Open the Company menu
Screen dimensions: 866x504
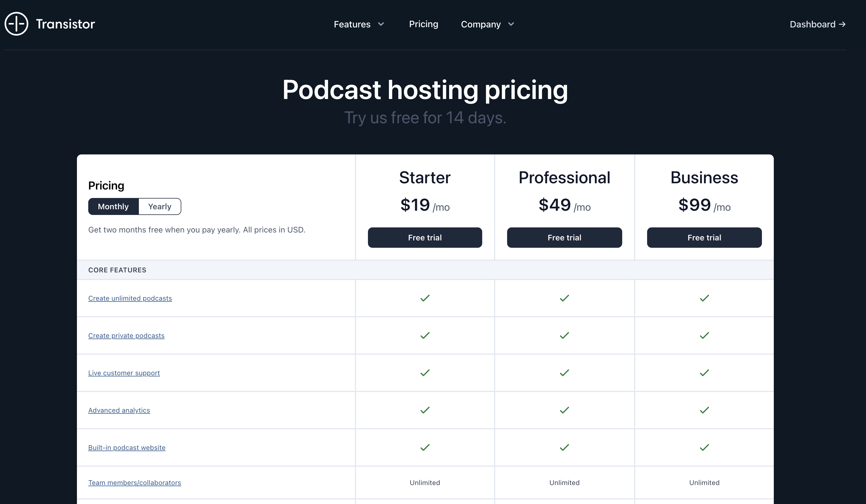coord(481,24)
